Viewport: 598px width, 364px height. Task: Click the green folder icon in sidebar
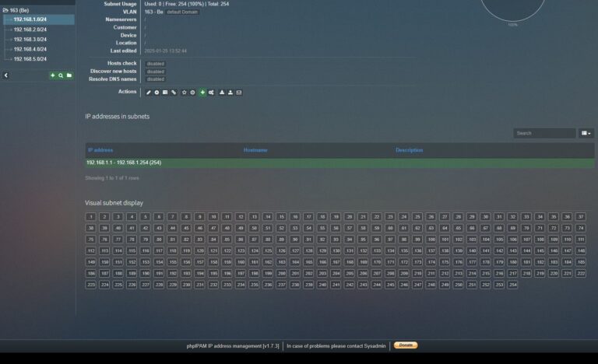(69, 75)
